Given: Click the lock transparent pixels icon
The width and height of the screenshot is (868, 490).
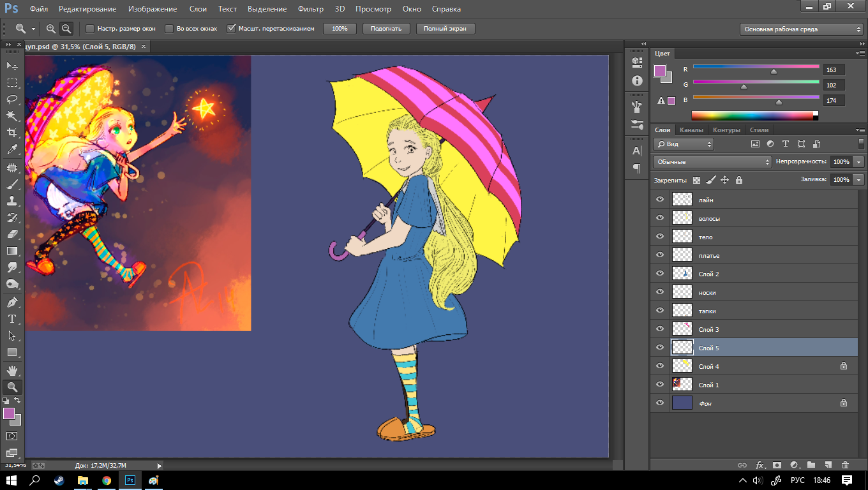Looking at the screenshot, I should [696, 180].
